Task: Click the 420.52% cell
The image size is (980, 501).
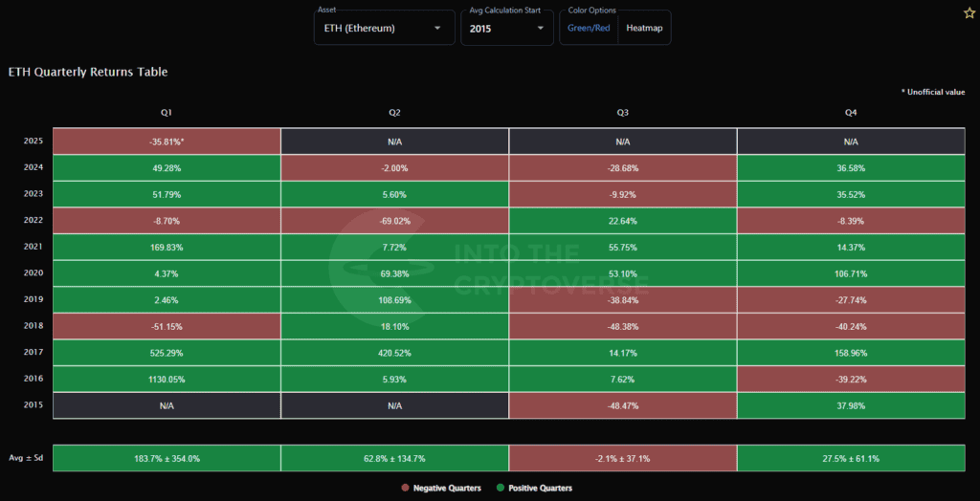Action: [x=395, y=353]
